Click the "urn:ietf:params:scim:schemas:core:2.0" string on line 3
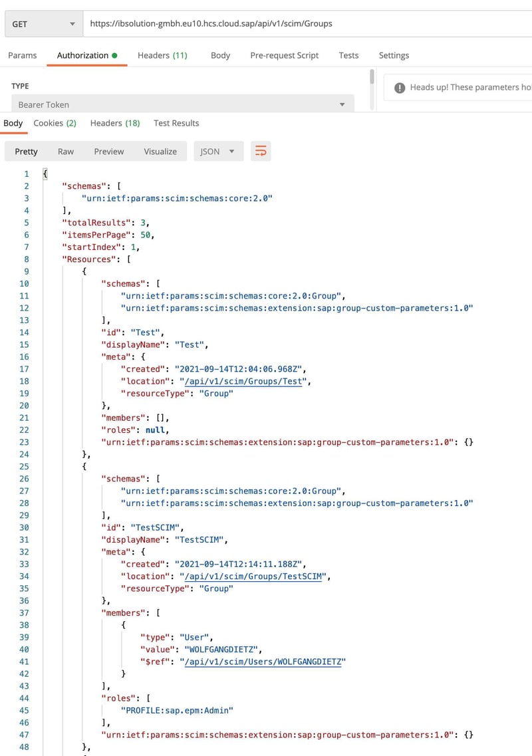This screenshot has height=756, width=532. [177, 198]
